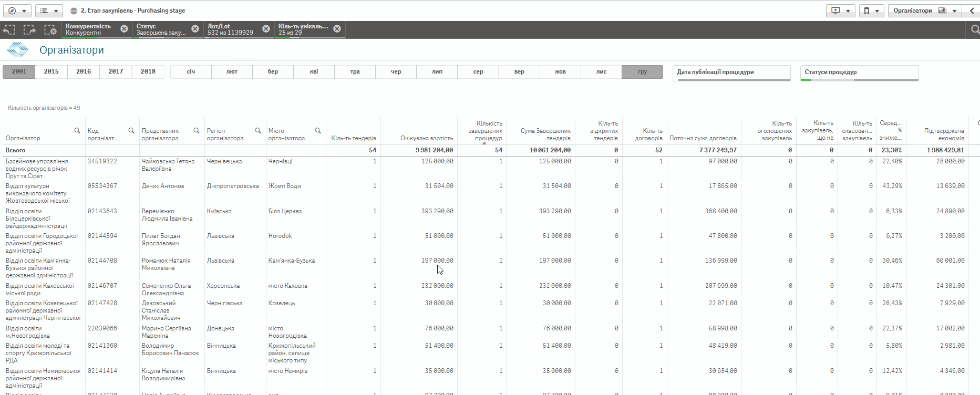980x395 pixels.
Task: Open the Дата публікації процедури filter
Action: click(x=731, y=72)
